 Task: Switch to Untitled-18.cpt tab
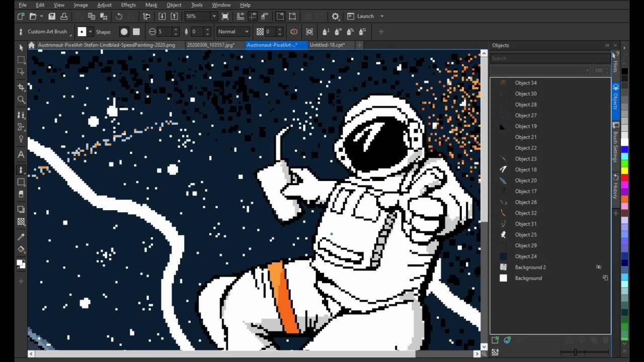(327, 45)
